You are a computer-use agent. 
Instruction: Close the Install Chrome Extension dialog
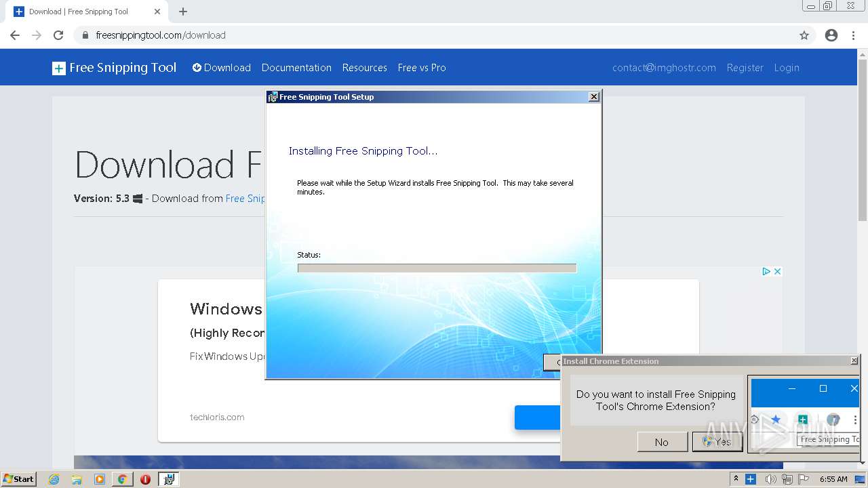(x=854, y=361)
